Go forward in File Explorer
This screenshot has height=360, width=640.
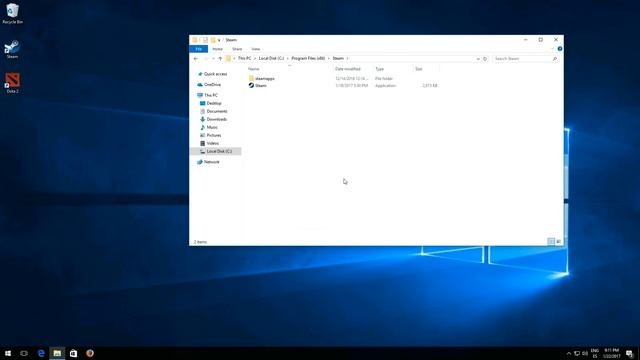click(x=206, y=59)
